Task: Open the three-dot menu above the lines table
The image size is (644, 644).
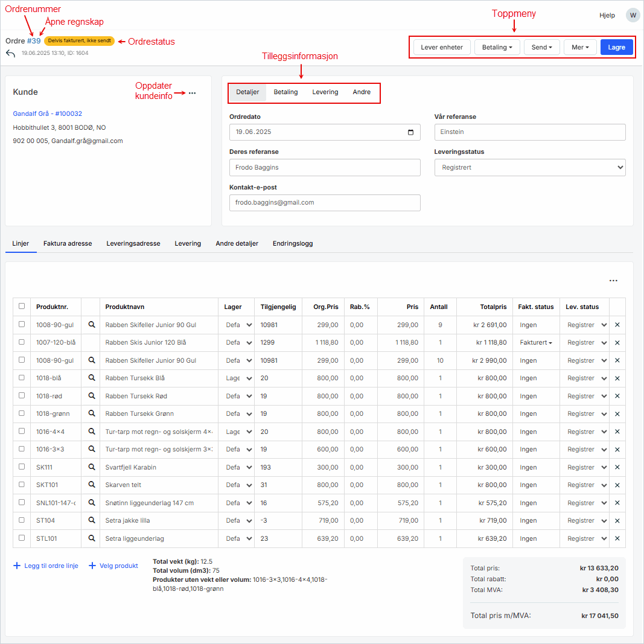Action: (x=613, y=281)
